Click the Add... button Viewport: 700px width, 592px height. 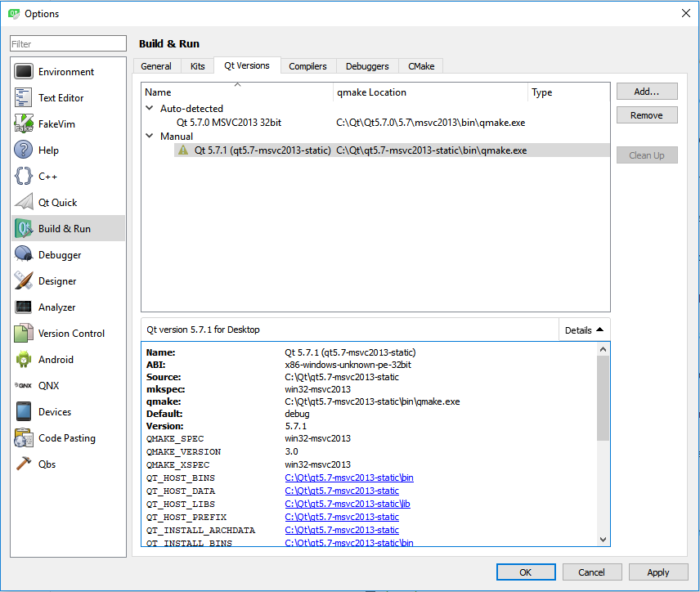(x=647, y=92)
